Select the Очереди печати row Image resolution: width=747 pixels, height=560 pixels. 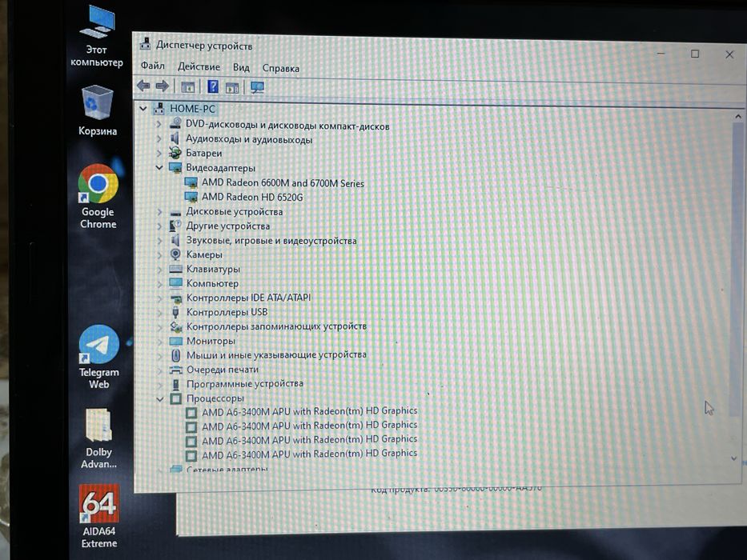pos(223,370)
